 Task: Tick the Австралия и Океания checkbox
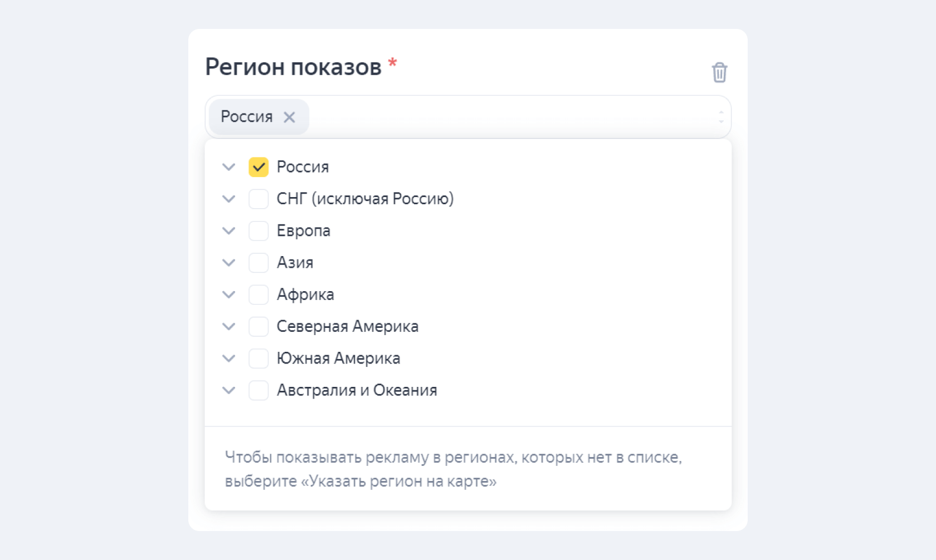(x=259, y=390)
